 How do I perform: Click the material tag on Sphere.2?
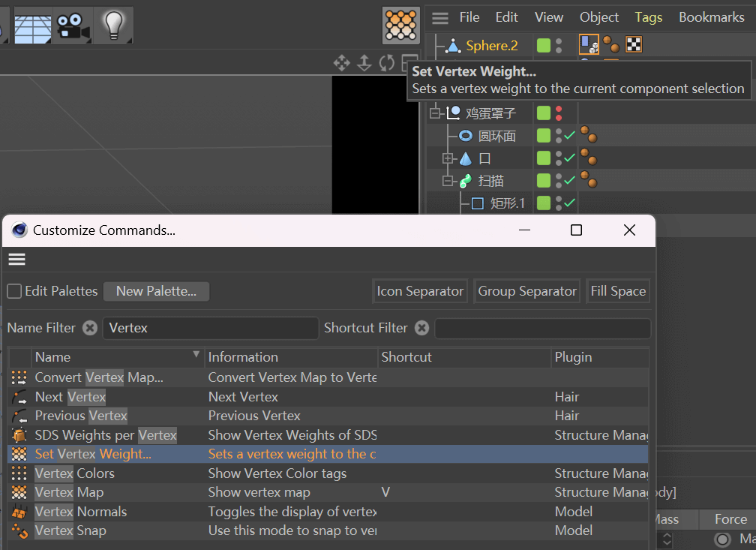click(610, 44)
